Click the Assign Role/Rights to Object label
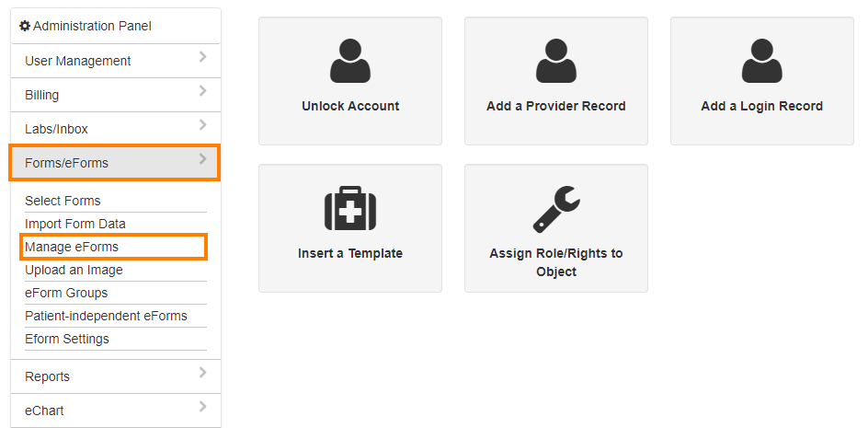The image size is (868, 428). (x=556, y=262)
